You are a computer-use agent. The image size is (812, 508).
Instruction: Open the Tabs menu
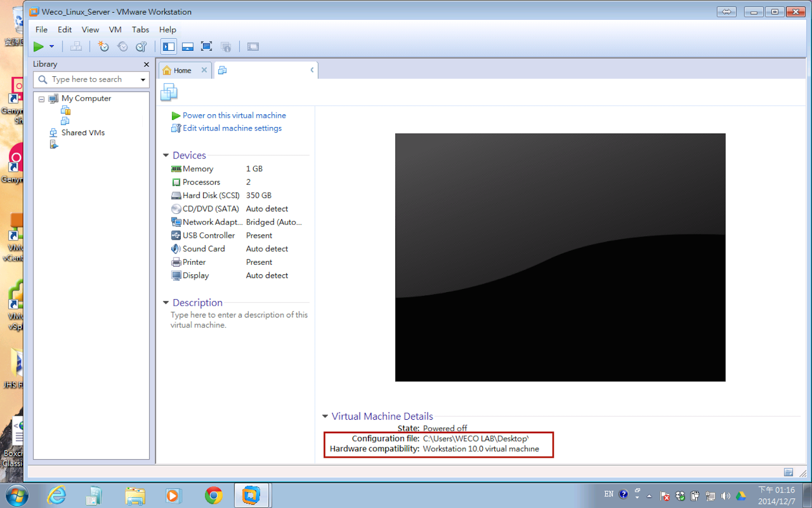141,29
